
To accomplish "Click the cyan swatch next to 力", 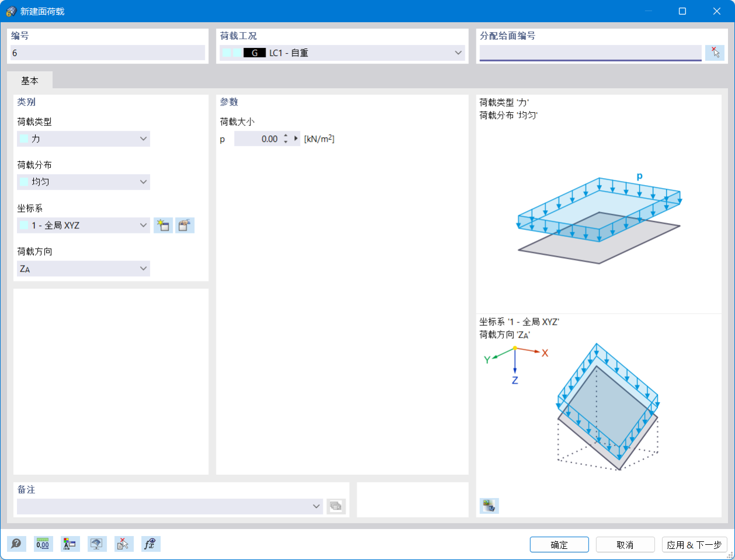I will (x=24, y=139).
